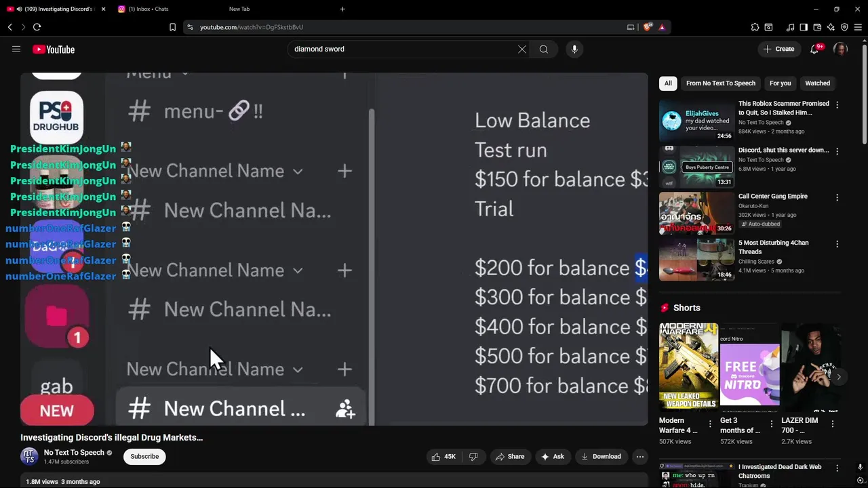This screenshot has height=488, width=868.
Task: Share this video
Action: pos(510,457)
